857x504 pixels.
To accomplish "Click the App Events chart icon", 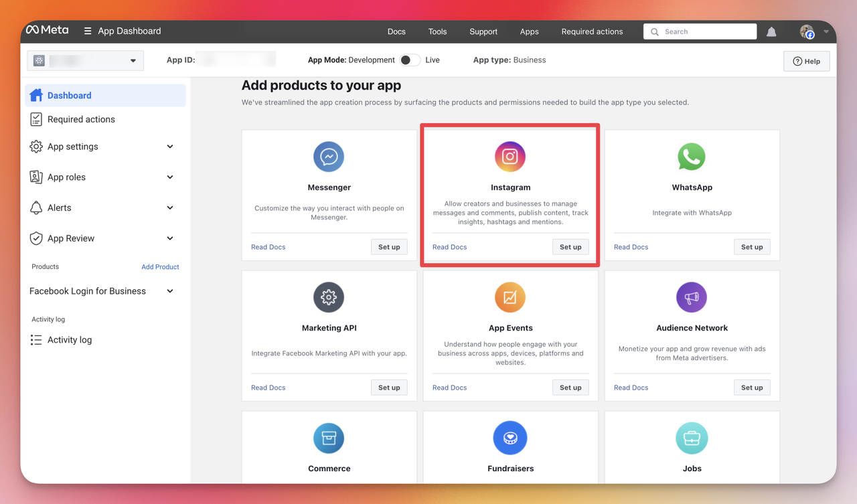I will click(x=510, y=297).
